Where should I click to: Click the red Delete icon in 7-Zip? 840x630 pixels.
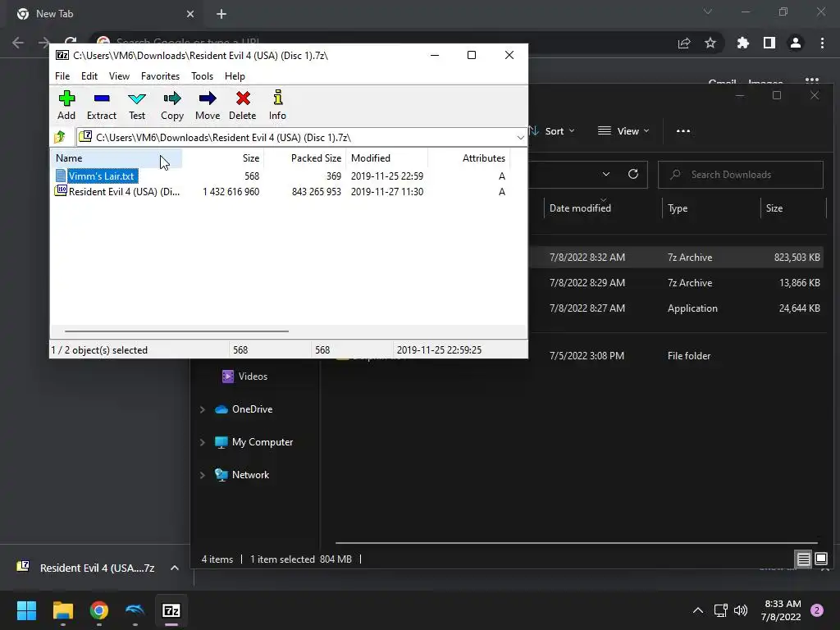tap(243, 105)
